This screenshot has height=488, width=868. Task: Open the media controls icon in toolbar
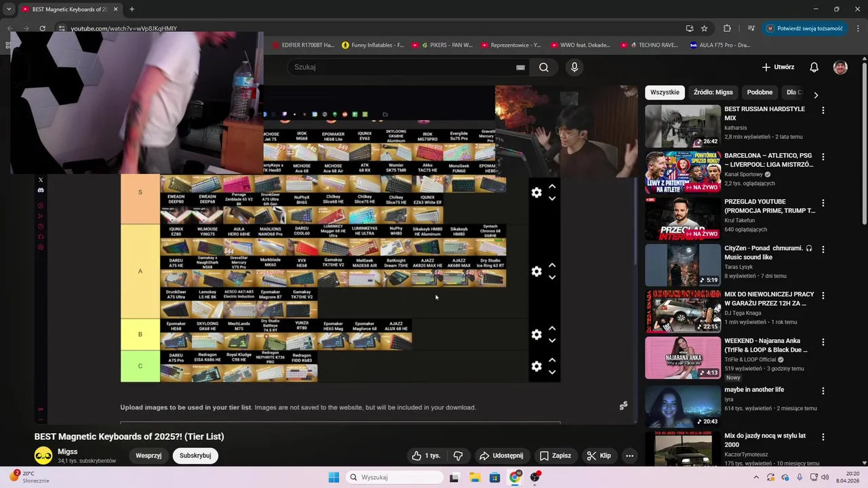pos(751,28)
